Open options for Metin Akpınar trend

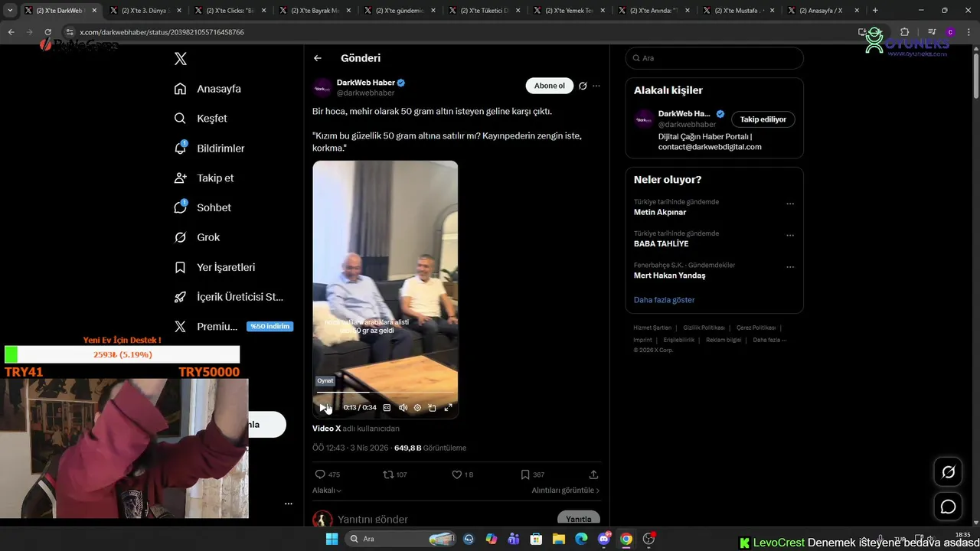790,204
